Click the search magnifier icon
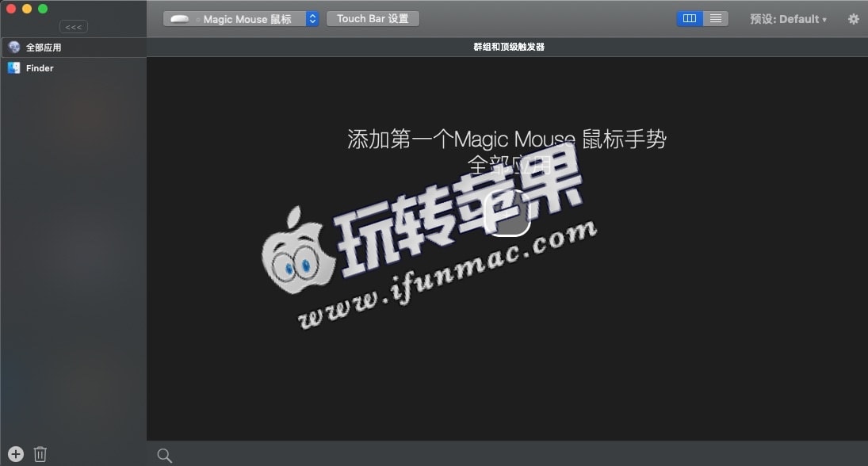 pyautogui.click(x=164, y=456)
